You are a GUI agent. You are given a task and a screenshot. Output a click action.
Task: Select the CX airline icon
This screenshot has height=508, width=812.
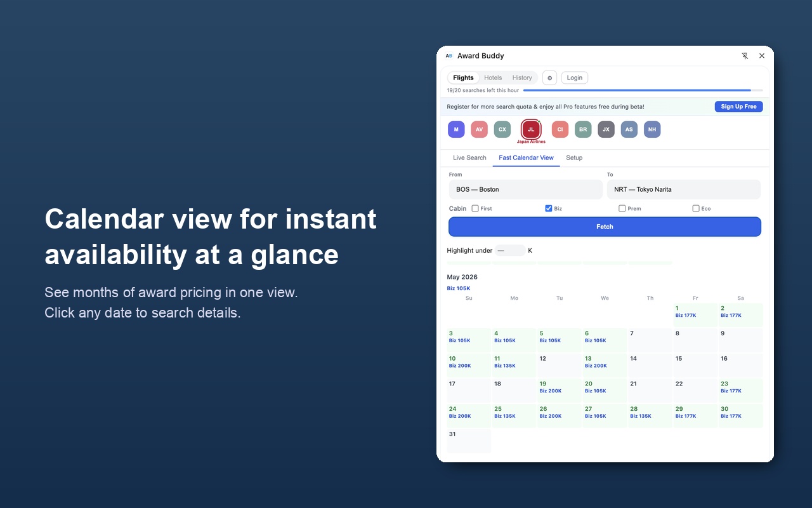[x=502, y=130]
